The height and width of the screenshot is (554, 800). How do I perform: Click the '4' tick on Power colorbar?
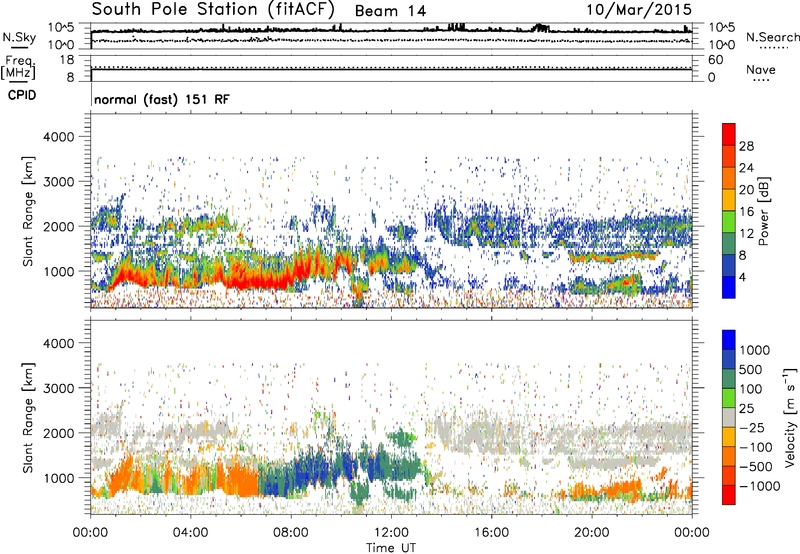[742, 278]
